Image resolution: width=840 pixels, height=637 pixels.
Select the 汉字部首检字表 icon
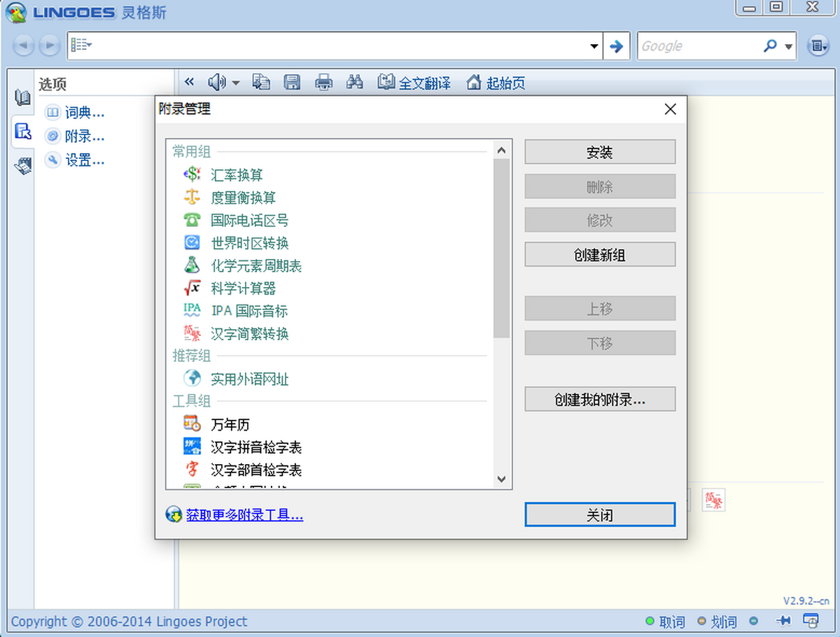coord(192,469)
